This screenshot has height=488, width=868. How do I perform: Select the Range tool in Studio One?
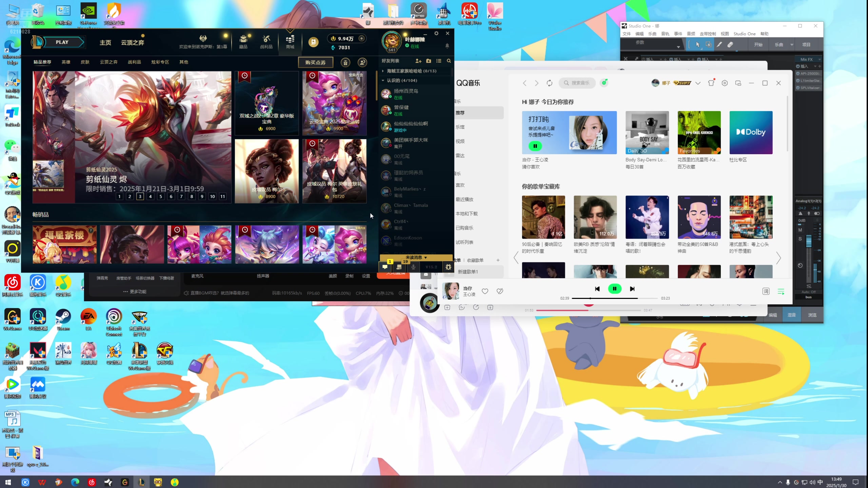708,45
